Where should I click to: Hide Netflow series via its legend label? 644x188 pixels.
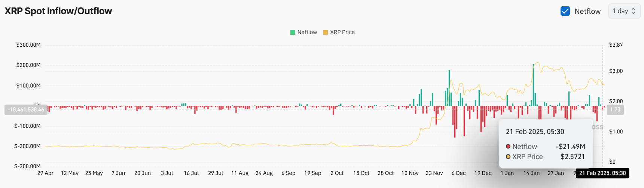click(307, 33)
